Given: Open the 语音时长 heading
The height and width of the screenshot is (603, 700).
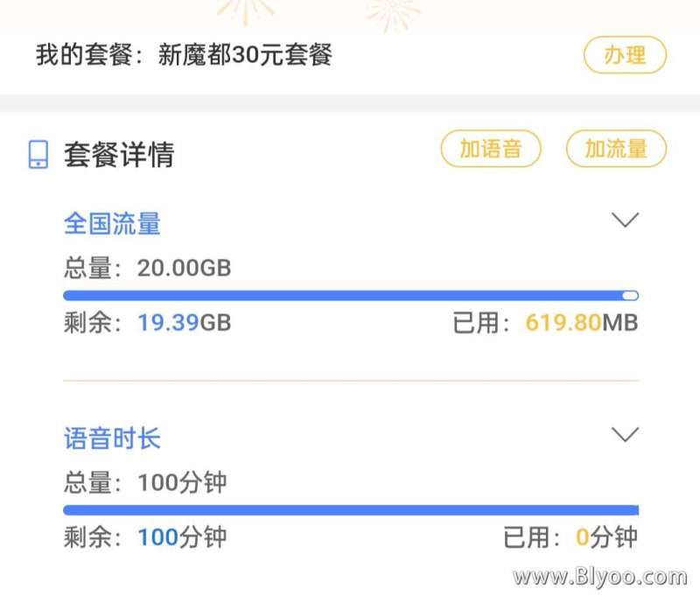Looking at the screenshot, I should 112,438.
